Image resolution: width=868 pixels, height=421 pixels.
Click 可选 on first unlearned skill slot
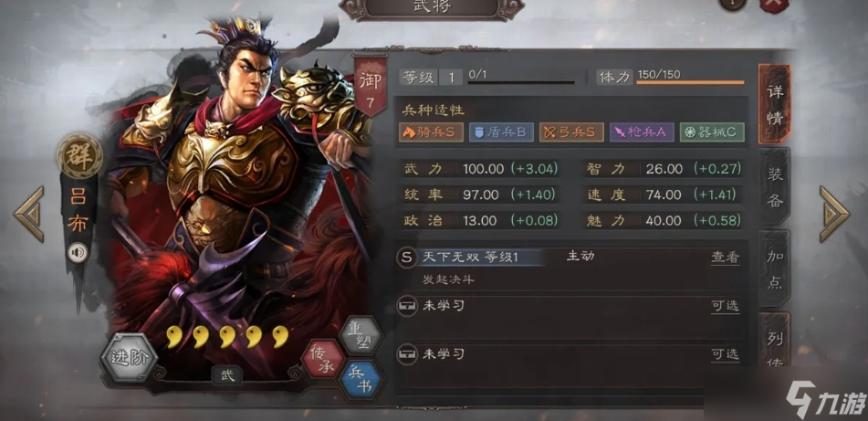[x=726, y=306]
